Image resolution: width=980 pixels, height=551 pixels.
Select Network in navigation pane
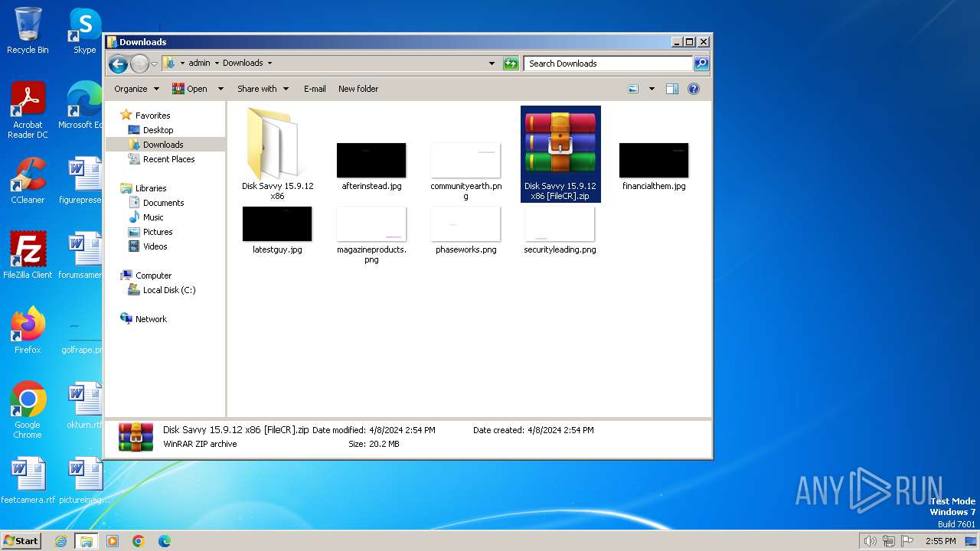click(151, 319)
